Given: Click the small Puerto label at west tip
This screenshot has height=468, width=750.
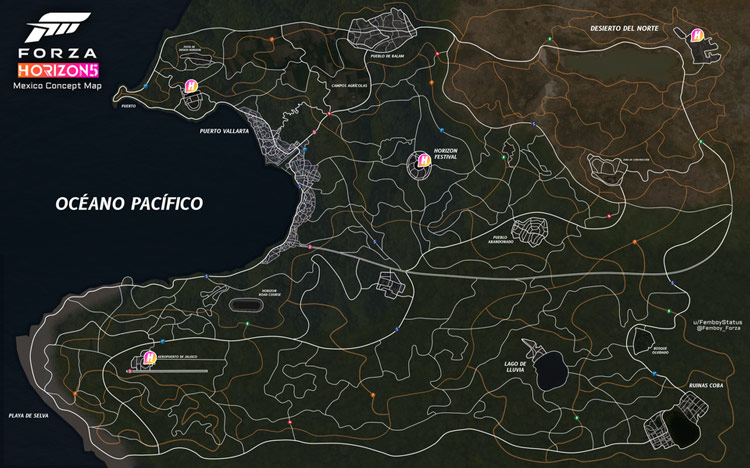Looking at the screenshot, I should [x=129, y=106].
